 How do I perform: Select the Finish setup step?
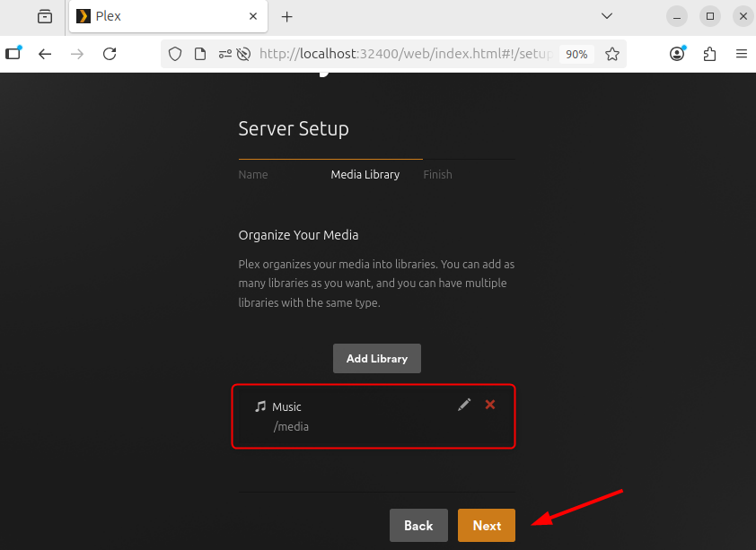pos(437,175)
